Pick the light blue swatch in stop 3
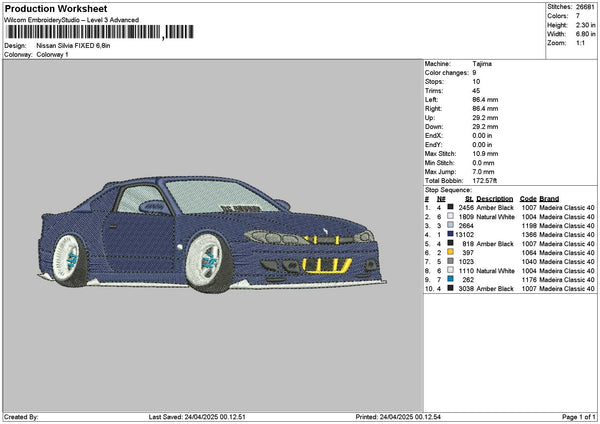The height and width of the screenshot is (424, 600). pos(450,225)
